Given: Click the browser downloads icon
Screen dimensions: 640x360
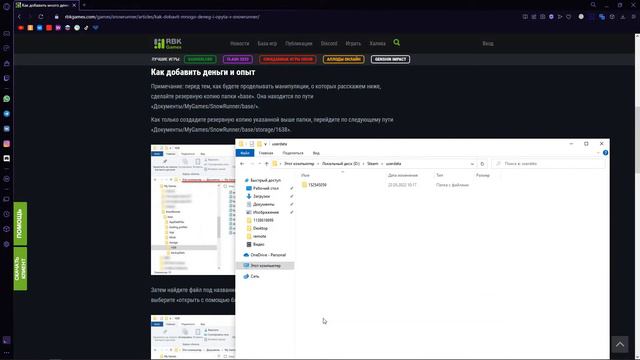Looking at the screenshot, I should click(623, 17).
